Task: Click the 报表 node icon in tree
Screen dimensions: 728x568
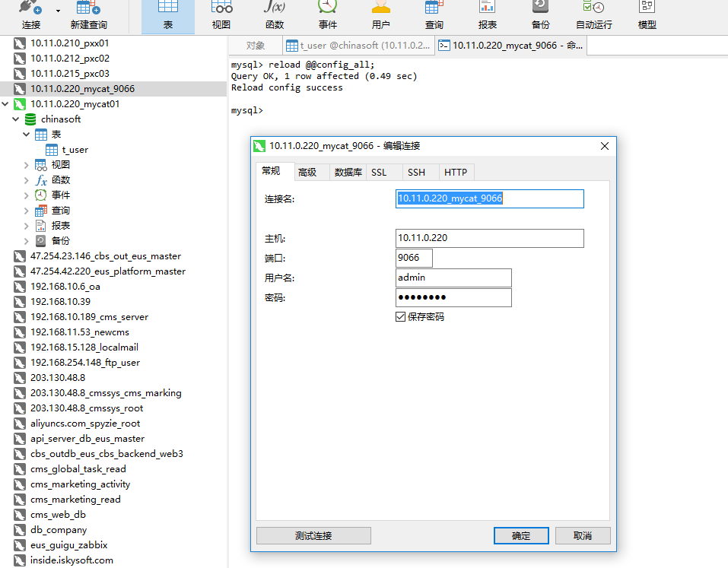Action: pyautogui.click(x=41, y=226)
